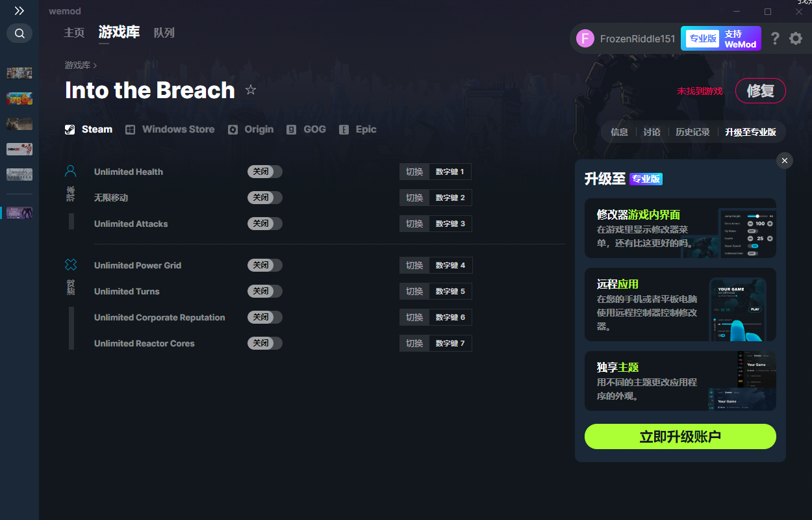The height and width of the screenshot is (520, 812).
Task: Click the 未找到游戏 status text
Action: [x=700, y=91]
